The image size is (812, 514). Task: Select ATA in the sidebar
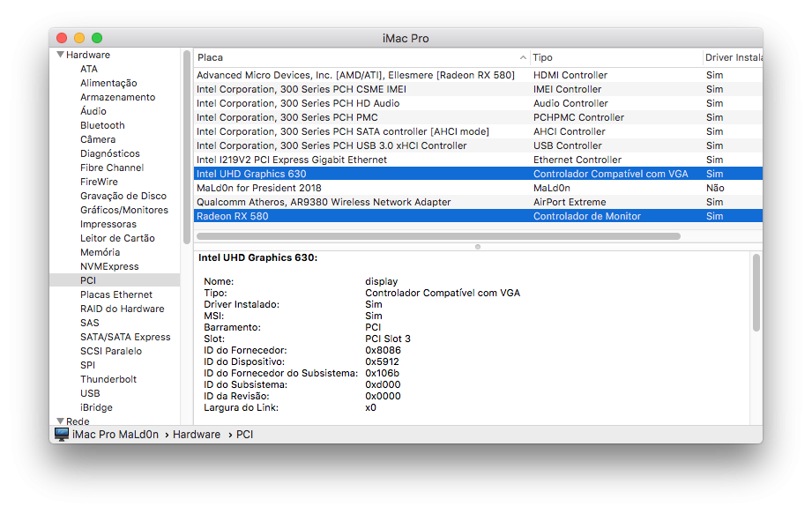[x=88, y=69]
